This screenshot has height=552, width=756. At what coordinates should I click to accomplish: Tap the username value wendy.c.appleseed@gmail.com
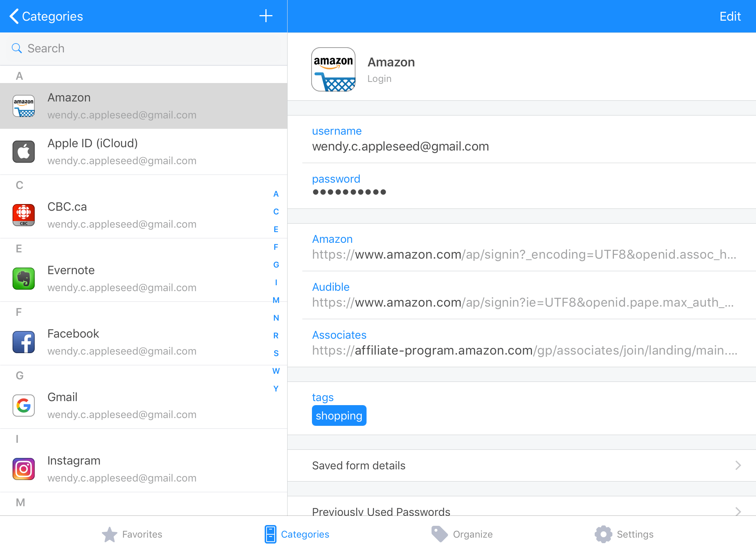point(401,146)
